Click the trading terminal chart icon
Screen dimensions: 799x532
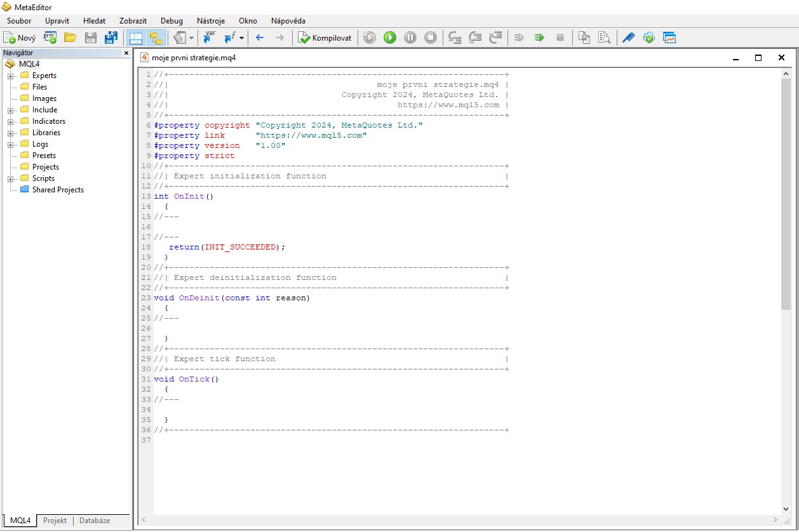(669, 37)
